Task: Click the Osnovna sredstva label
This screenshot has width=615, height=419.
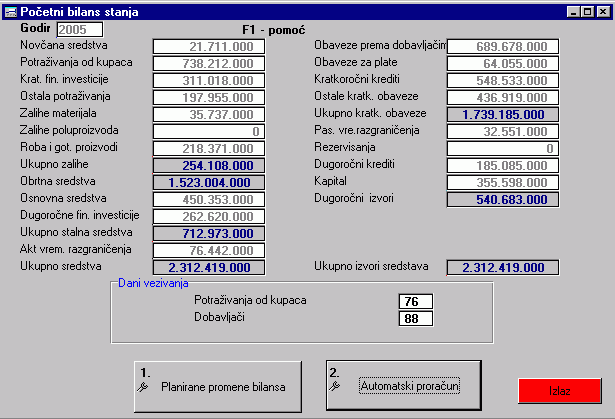Action: pos(63,198)
